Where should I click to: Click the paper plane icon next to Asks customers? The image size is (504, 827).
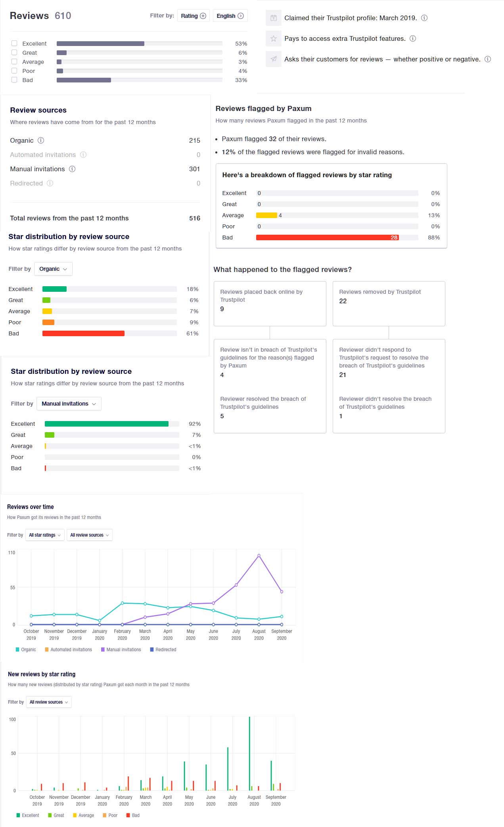pyautogui.click(x=274, y=59)
